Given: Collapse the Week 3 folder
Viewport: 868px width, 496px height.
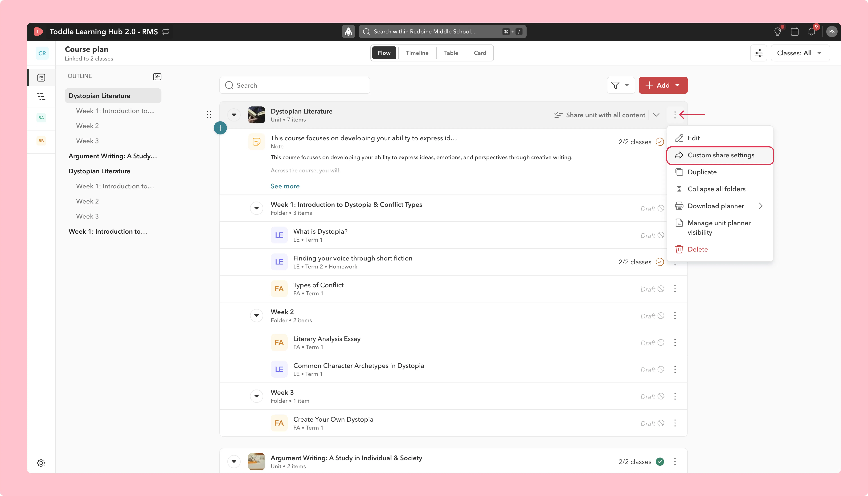Looking at the screenshot, I should point(257,396).
